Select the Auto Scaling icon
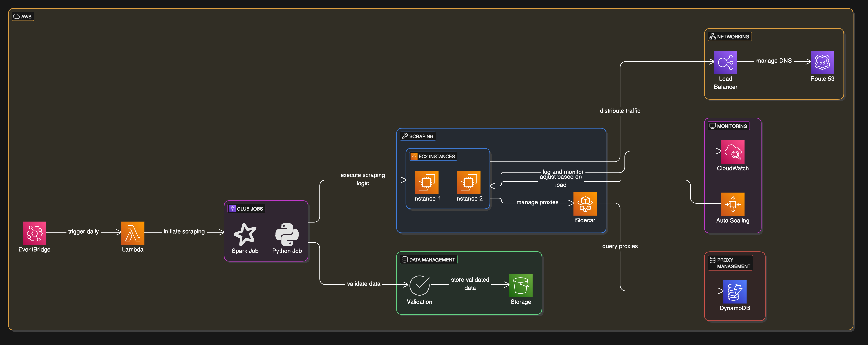 pyautogui.click(x=733, y=204)
